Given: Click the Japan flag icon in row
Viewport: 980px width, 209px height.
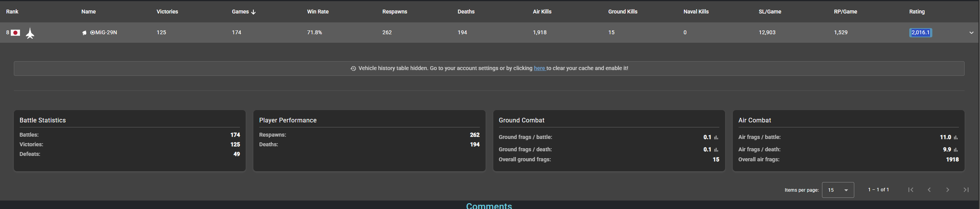Looking at the screenshot, I should [x=15, y=33].
